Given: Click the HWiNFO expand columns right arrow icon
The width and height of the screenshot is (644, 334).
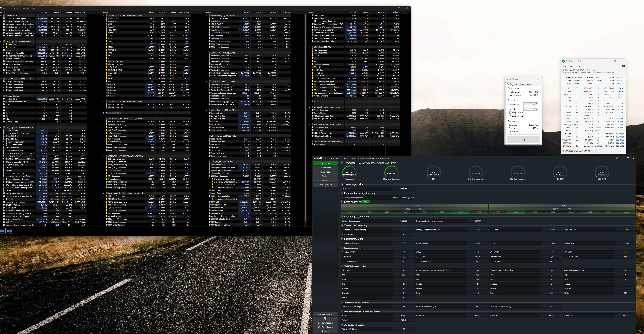Looking at the screenshot, I should point(3,231).
